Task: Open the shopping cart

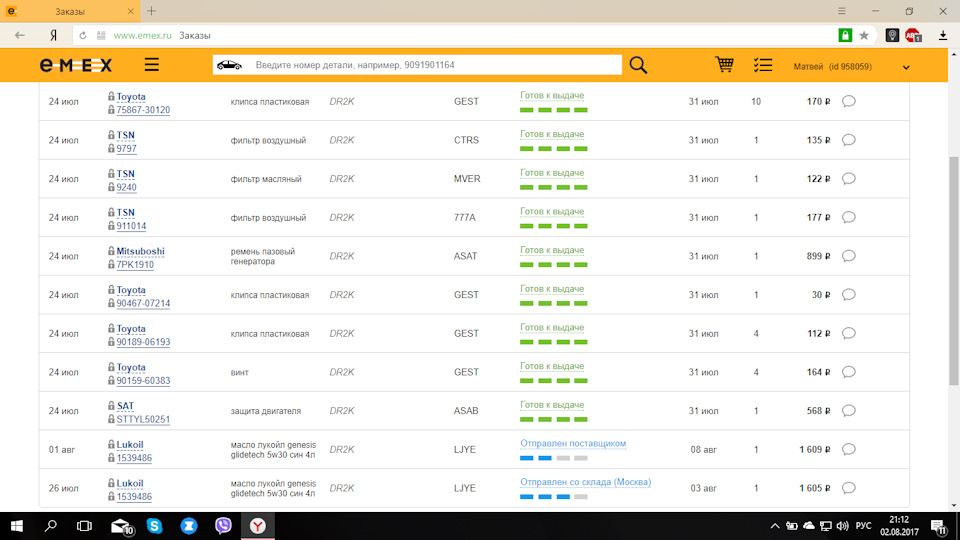Action: coord(724,64)
